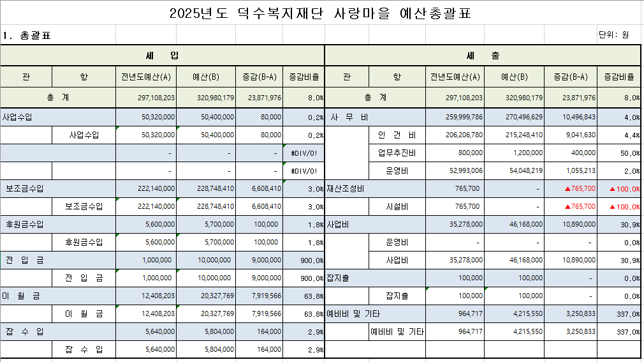
Task: Click the '증감비율' header under 세입
Action: [x=304, y=77]
